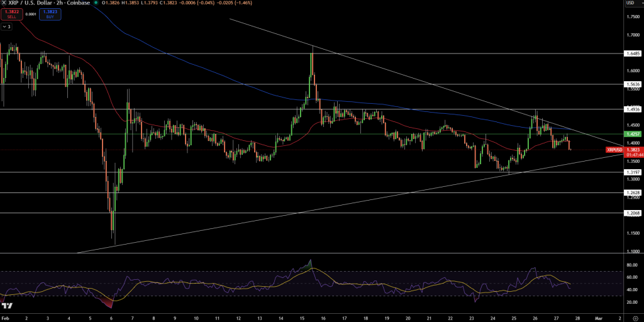Image resolution: width=644 pixels, height=322 pixels.
Task: Select the 1.6485 horizontal level label
Action: 632,53
